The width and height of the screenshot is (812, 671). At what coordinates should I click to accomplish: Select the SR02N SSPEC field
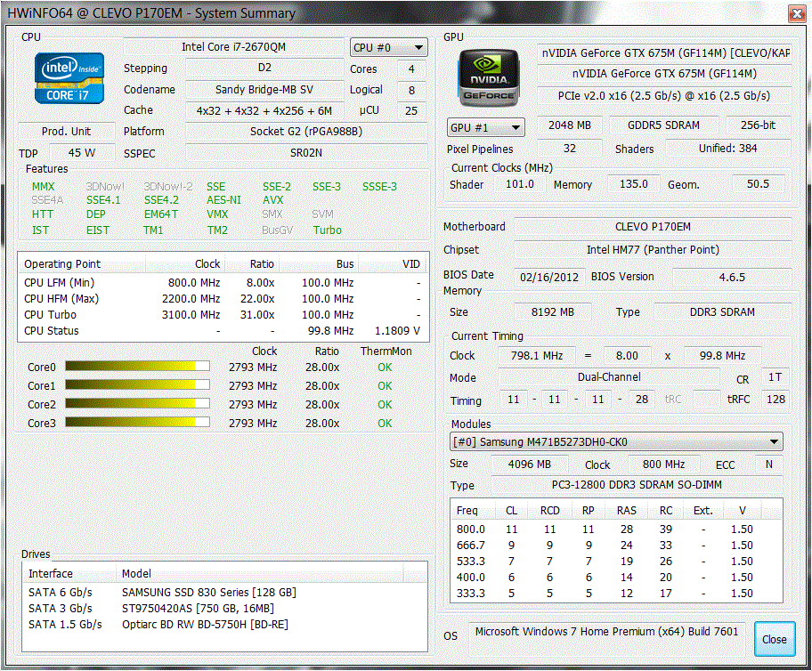(306, 153)
